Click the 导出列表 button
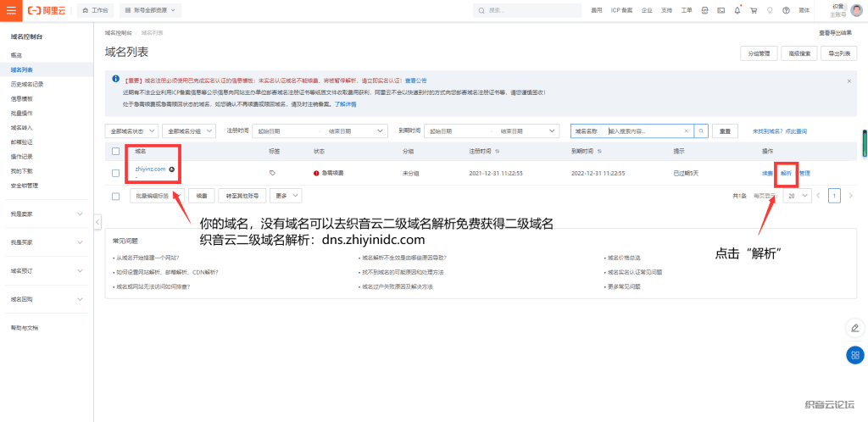 (x=839, y=53)
